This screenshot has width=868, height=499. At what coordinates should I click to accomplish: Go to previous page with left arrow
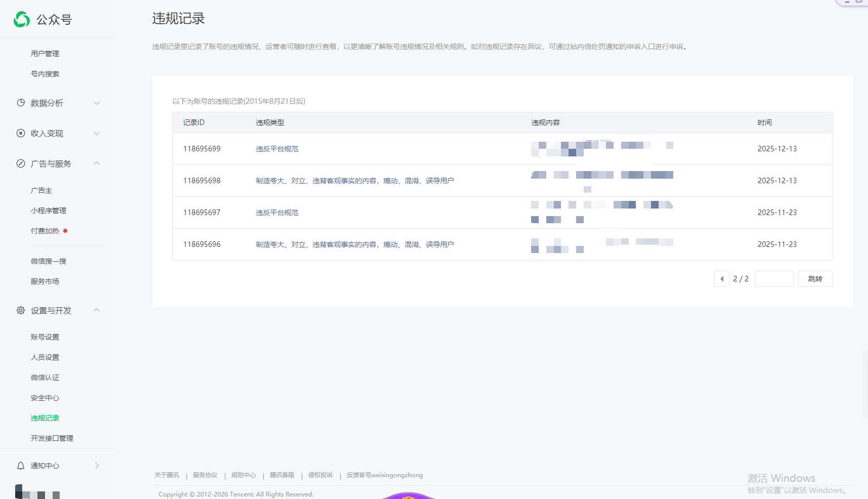pyautogui.click(x=722, y=279)
